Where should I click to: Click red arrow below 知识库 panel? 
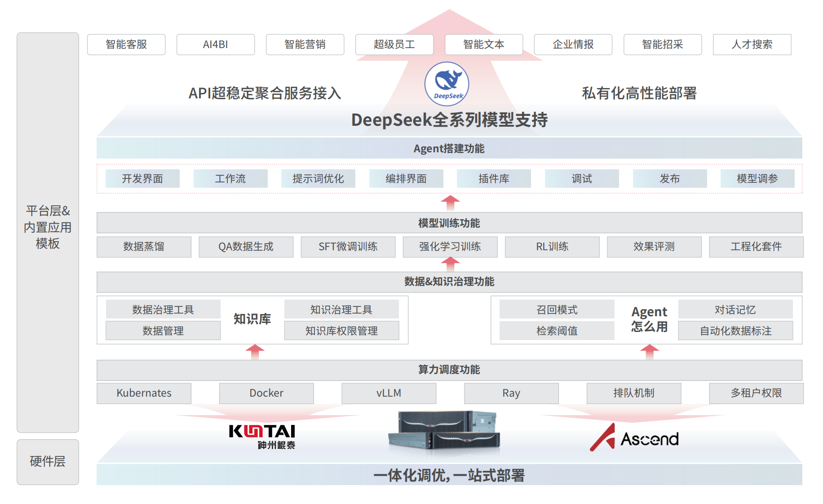255,351
